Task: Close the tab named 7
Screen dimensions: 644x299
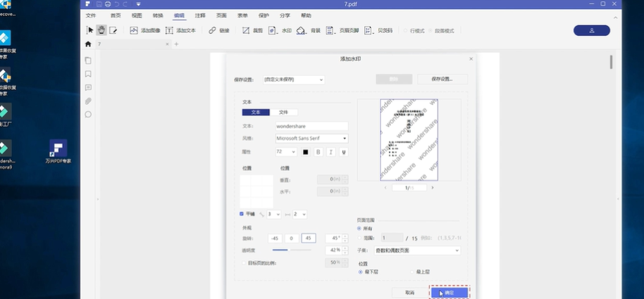Action: point(167,44)
